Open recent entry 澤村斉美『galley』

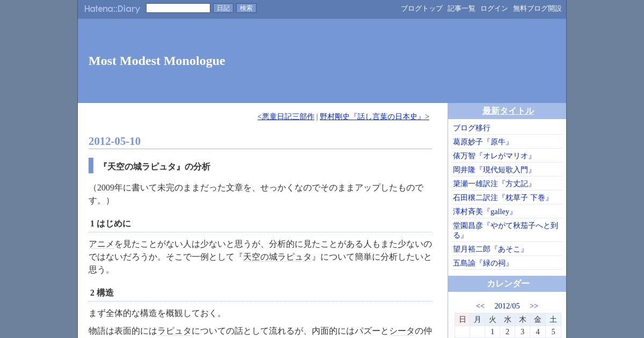[484, 211]
